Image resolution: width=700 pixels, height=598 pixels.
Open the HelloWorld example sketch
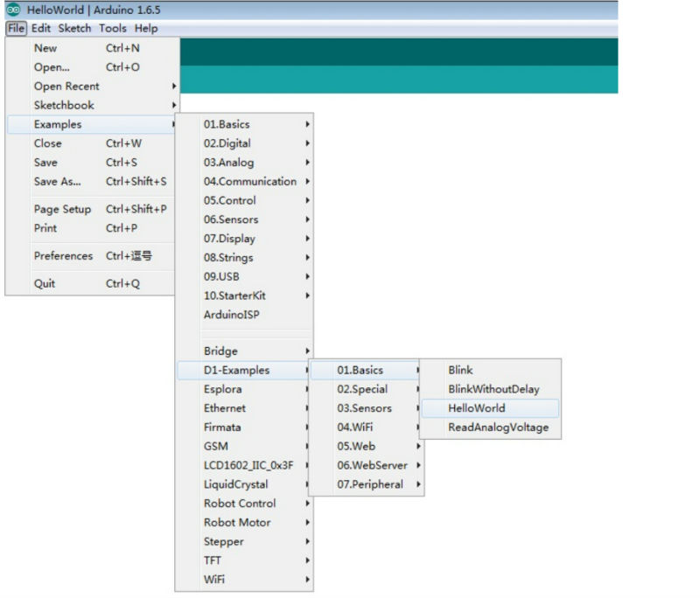point(476,408)
